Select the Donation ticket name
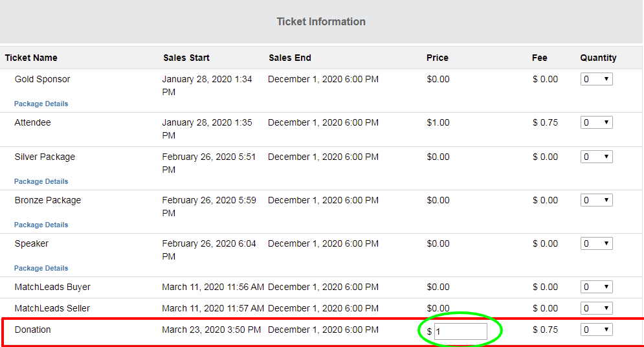Viewport: 644px width, 347px height. [33, 330]
